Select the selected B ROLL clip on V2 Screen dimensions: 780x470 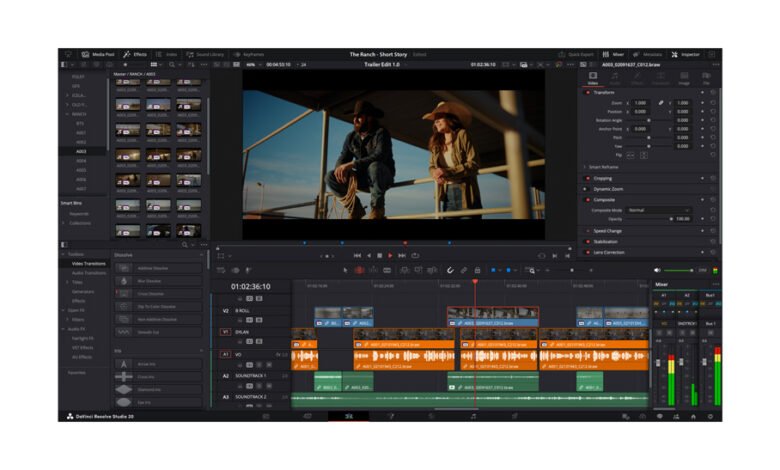(x=492, y=316)
